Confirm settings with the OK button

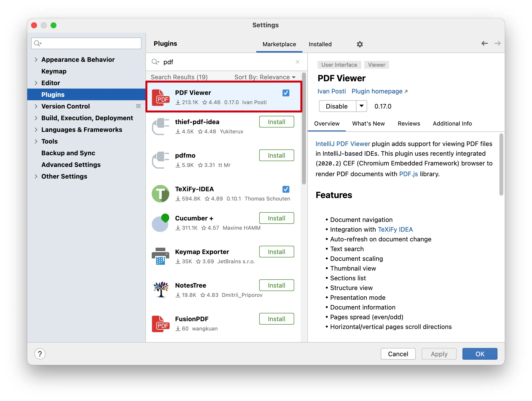[x=480, y=354]
